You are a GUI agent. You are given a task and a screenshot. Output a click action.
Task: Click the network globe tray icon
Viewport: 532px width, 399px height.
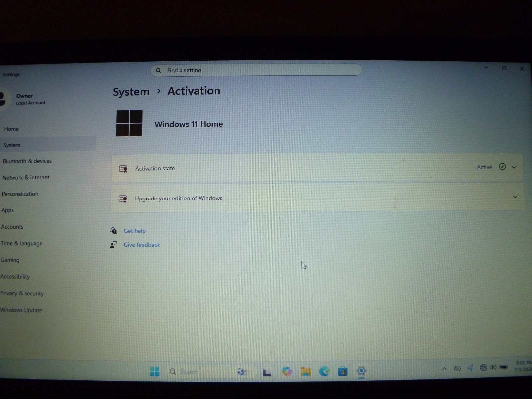tap(483, 367)
